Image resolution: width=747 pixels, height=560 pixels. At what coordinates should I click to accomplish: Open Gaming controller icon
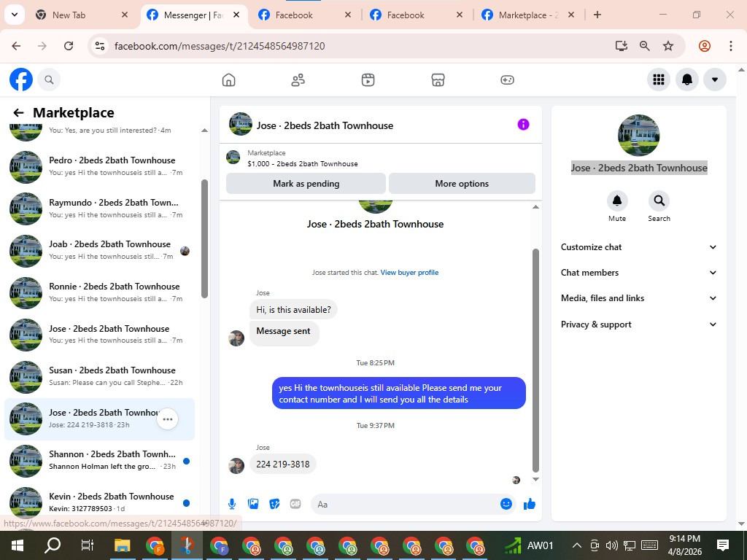[x=507, y=79]
